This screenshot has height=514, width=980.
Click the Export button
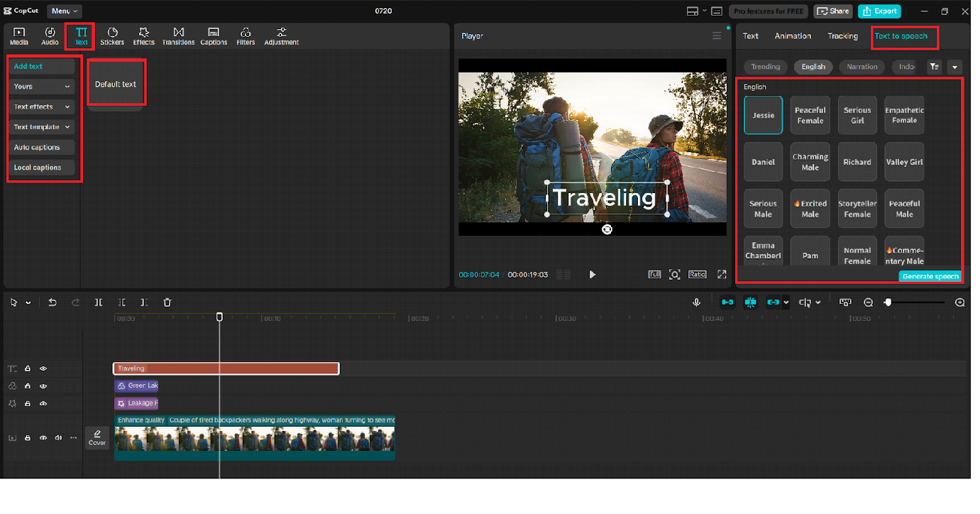coord(879,11)
